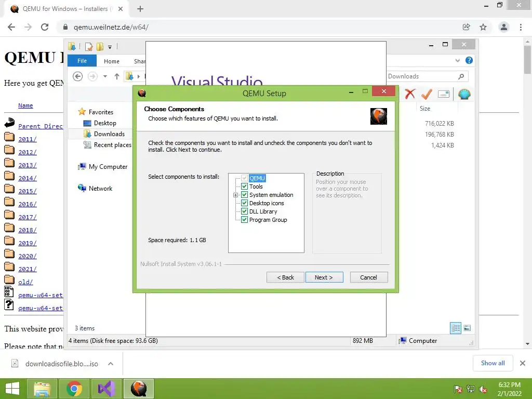The height and width of the screenshot is (399, 532).
Task: Open the Home tab in Explorer ribbon
Action: point(112,61)
